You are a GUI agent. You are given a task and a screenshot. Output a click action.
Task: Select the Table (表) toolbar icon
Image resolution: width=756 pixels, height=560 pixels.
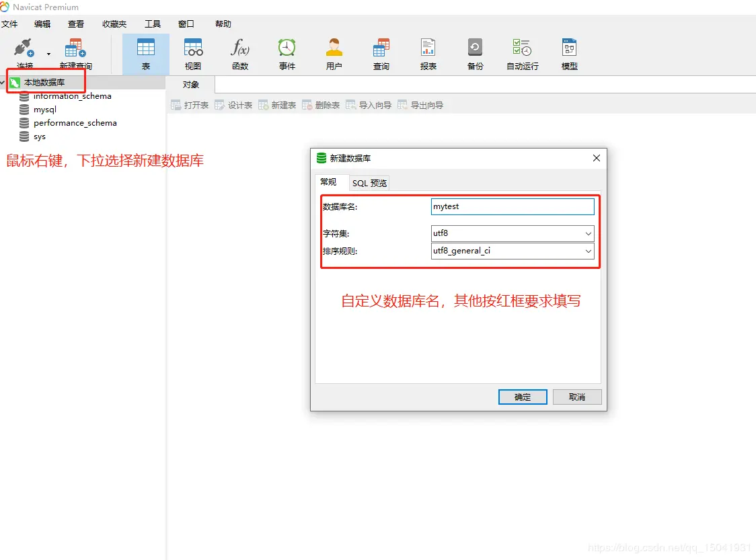(145, 54)
